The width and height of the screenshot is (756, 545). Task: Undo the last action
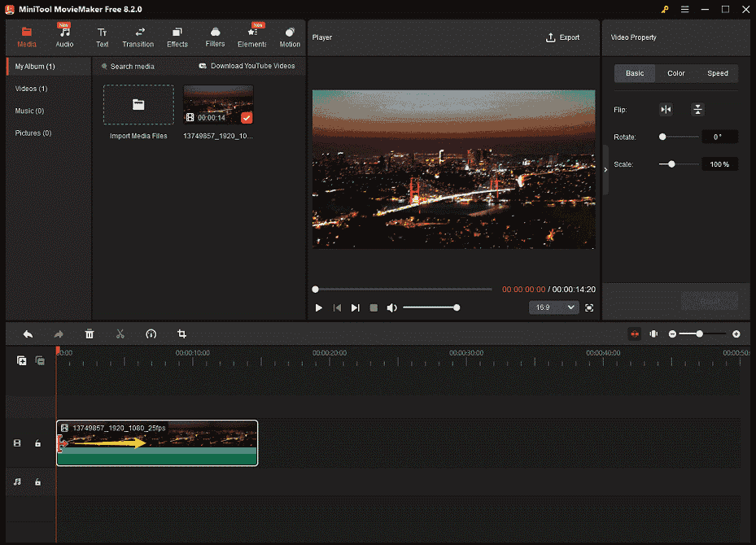(x=28, y=334)
